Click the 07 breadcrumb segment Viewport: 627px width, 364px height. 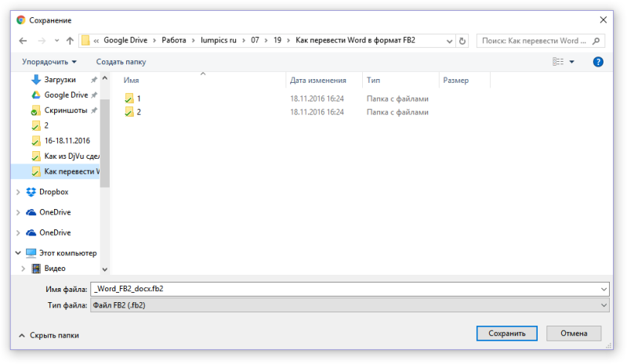[255, 41]
